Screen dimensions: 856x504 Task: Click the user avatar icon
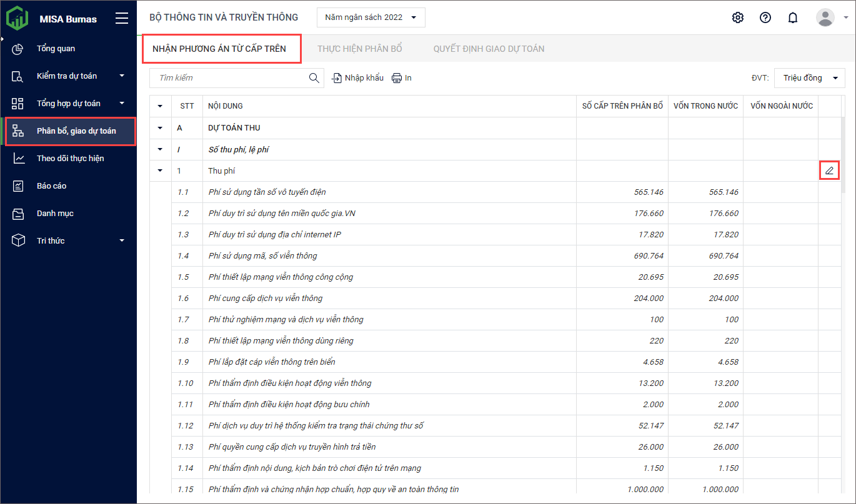point(825,17)
